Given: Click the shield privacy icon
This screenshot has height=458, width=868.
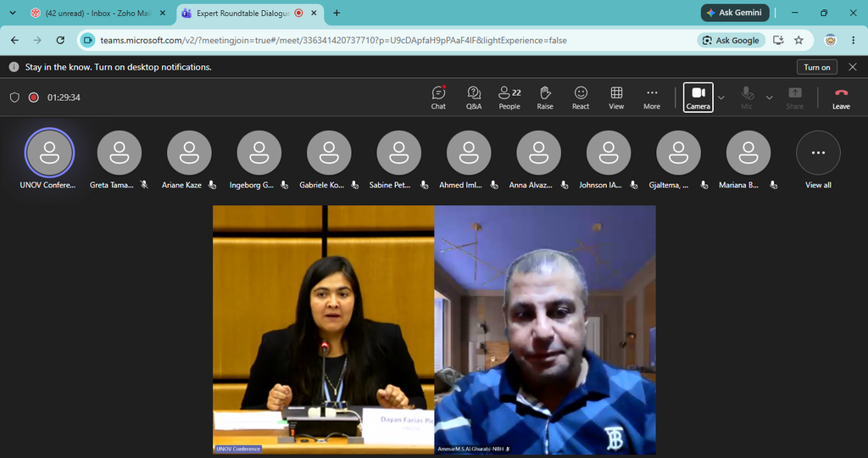Looking at the screenshot, I should [x=15, y=98].
